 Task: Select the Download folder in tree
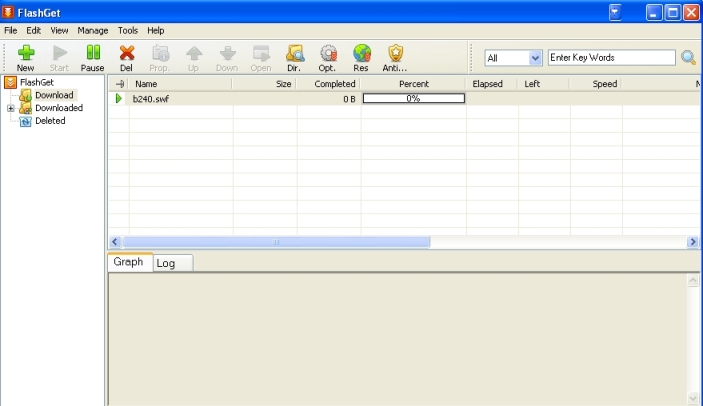coord(54,95)
